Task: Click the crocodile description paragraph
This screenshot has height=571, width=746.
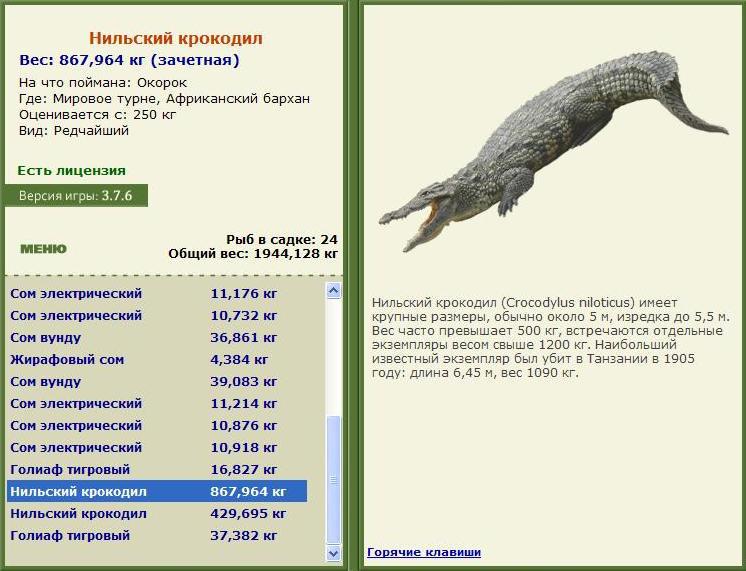Action: pos(550,337)
